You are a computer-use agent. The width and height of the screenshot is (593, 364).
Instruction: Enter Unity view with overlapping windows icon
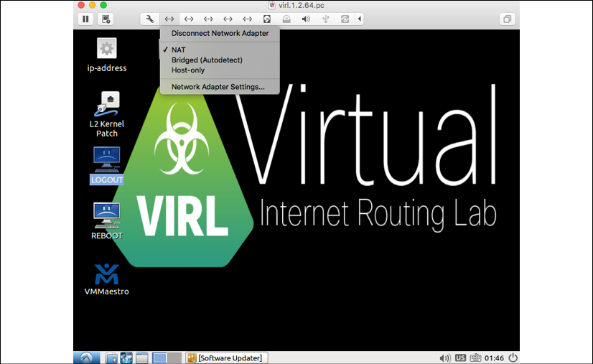[x=508, y=19]
